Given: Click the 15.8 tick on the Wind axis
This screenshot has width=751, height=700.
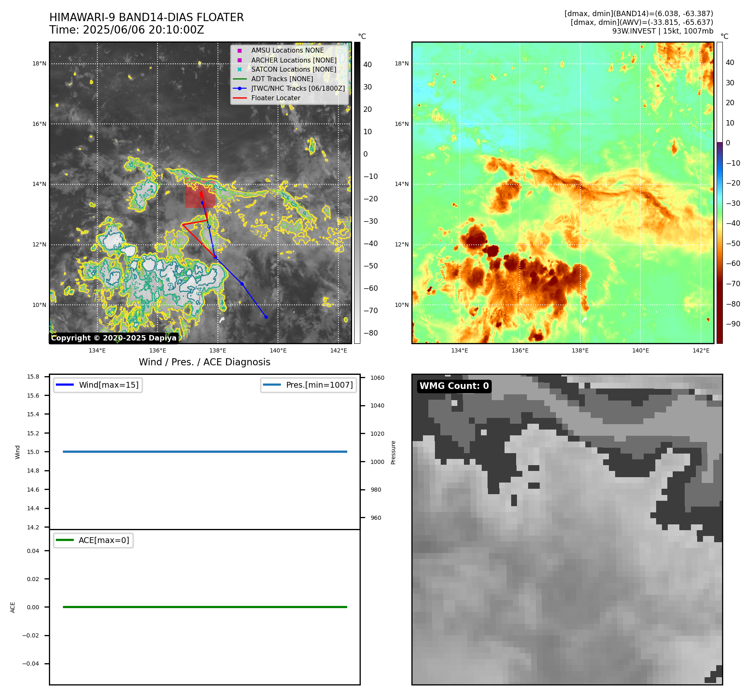Looking at the screenshot, I should [33, 377].
